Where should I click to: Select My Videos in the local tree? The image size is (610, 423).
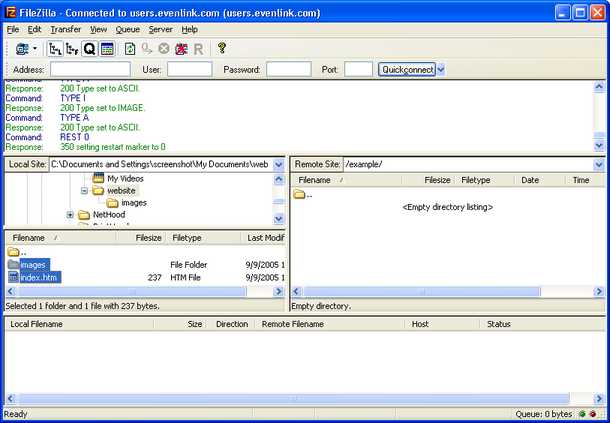coord(125,179)
